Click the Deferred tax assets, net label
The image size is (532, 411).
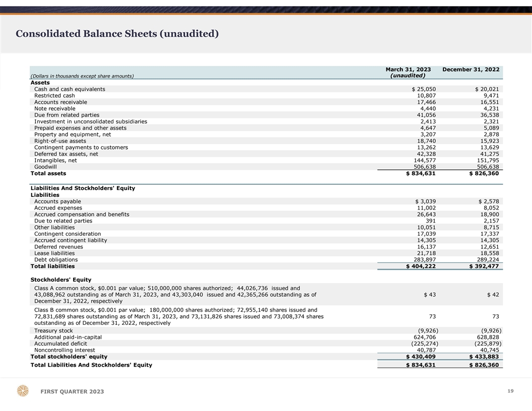click(x=66, y=154)
